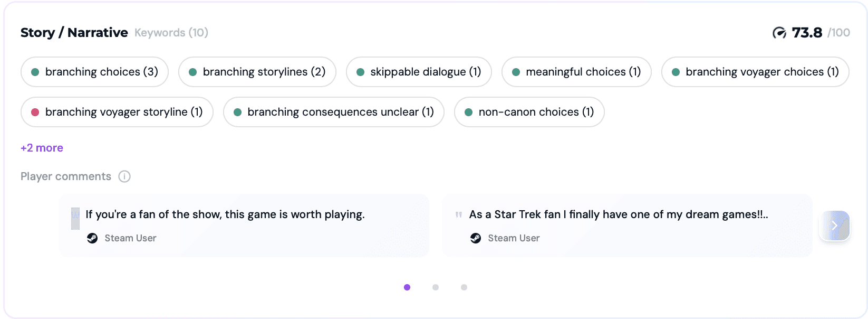This screenshot has width=868, height=319.
Task: Click the 'branching voyager choices (1)' chip
Action: click(755, 72)
